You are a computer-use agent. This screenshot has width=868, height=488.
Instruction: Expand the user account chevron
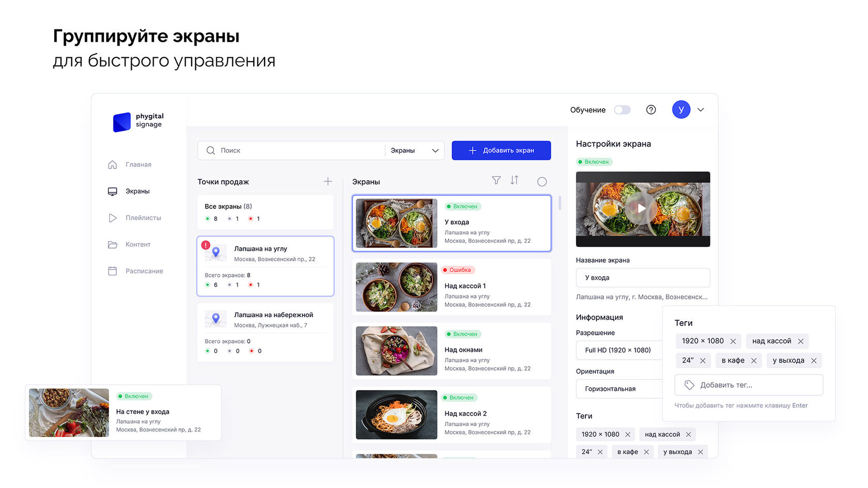pyautogui.click(x=701, y=109)
